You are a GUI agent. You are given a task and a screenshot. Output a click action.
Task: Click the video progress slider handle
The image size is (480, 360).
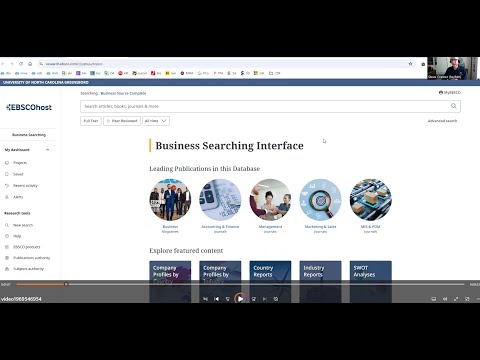(x=66, y=284)
